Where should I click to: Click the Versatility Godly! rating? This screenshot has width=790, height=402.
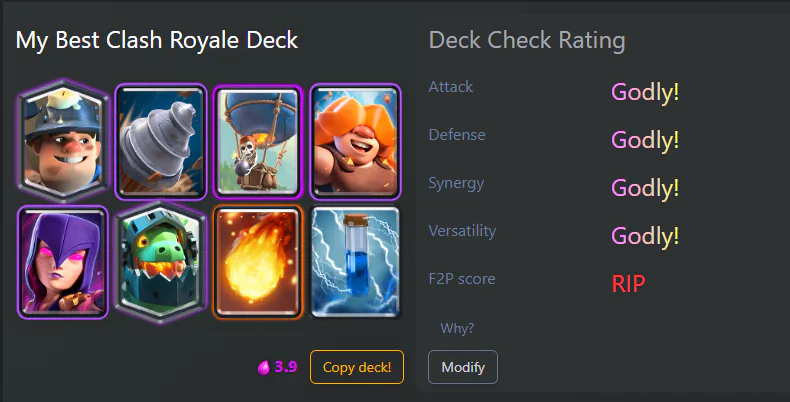(645, 236)
